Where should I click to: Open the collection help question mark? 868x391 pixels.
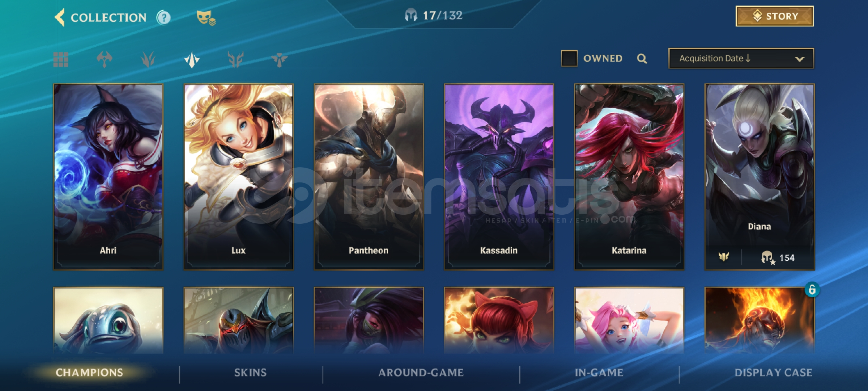pos(163,17)
